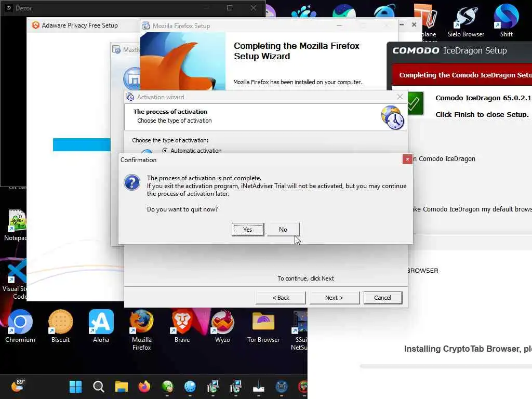The width and height of the screenshot is (532, 399).
Task: Click the globe clock icon in Activation wizard
Action: click(x=393, y=117)
